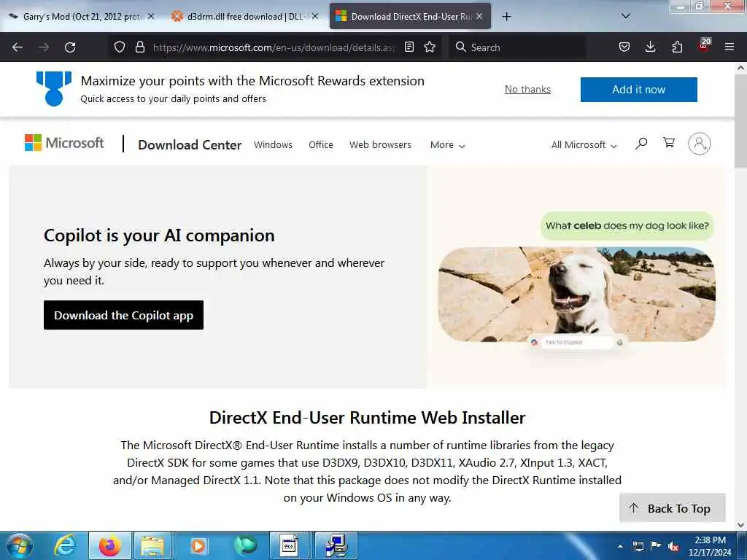Show hidden system tray icons

pos(620,546)
